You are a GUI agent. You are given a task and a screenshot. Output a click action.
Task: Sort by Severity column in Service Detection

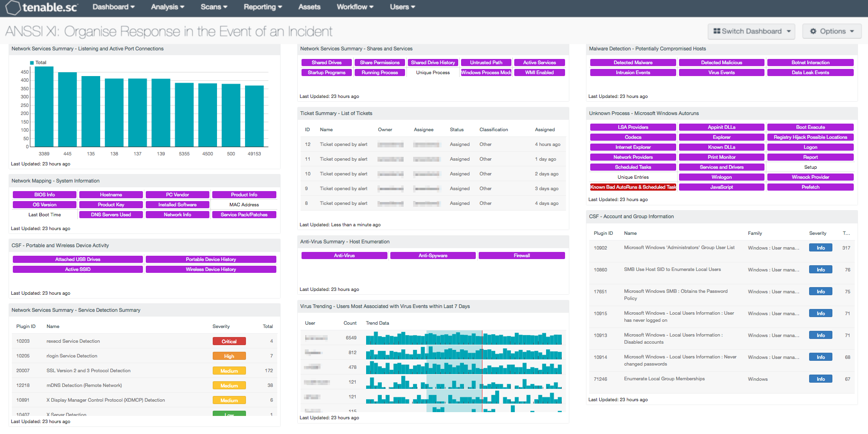[x=221, y=327]
